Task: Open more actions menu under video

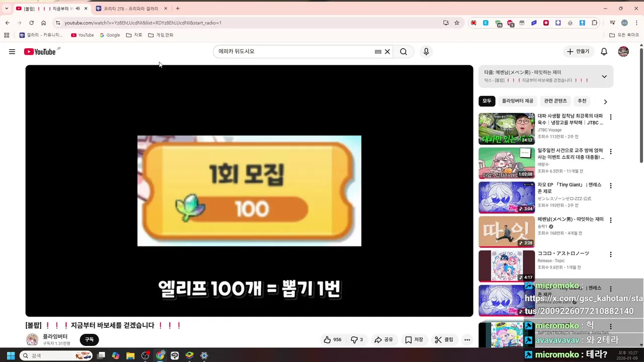Action: (x=467, y=340)
